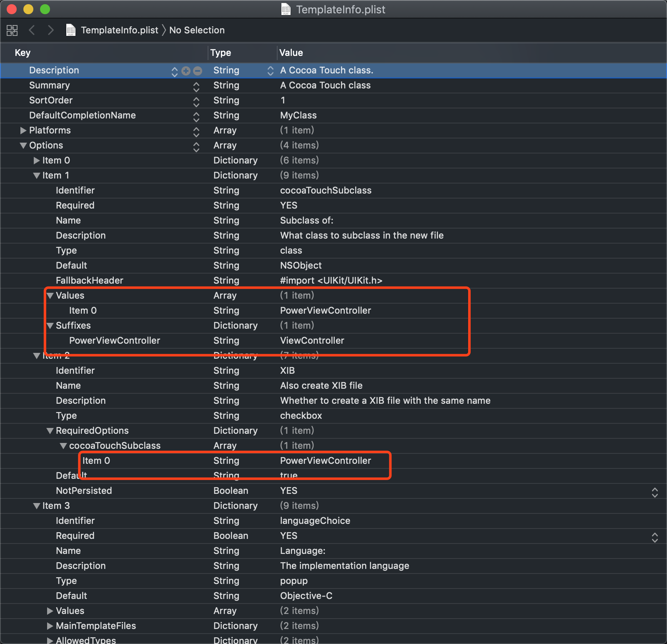Open key stepper on Summary row
The height and width of the screenshot is (644, 667).
196,86
